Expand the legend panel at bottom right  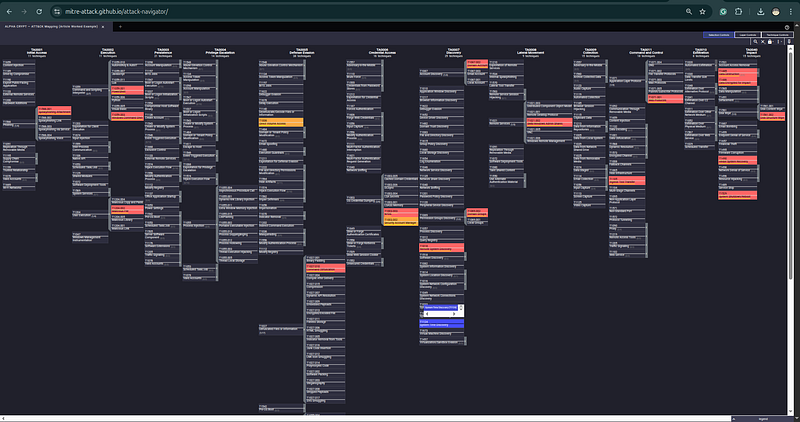coord(763,419)
